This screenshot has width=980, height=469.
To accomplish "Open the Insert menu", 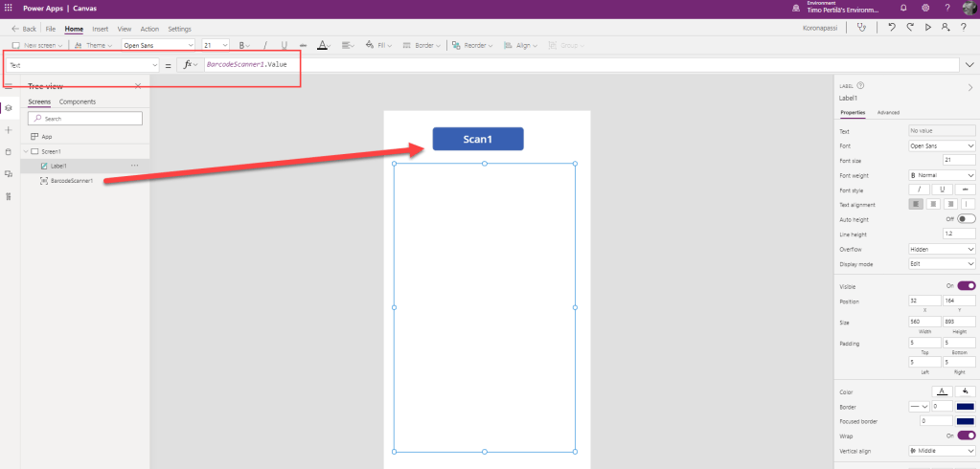I will [x=100, y=30].
